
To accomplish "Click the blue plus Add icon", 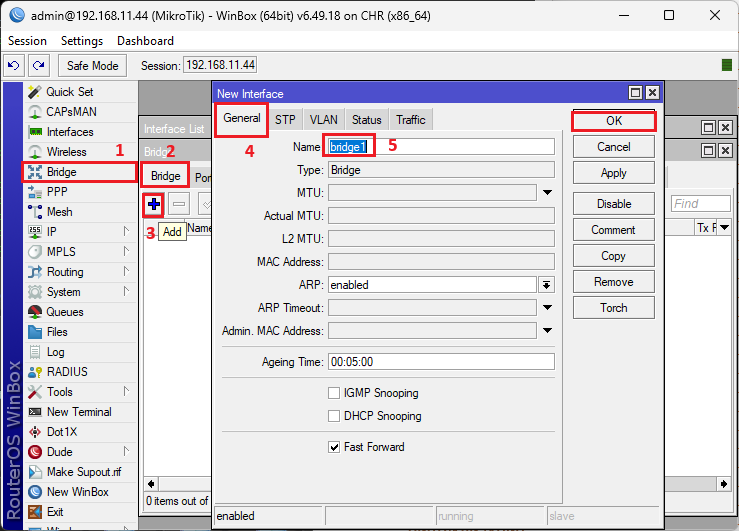I will point(154,204).
